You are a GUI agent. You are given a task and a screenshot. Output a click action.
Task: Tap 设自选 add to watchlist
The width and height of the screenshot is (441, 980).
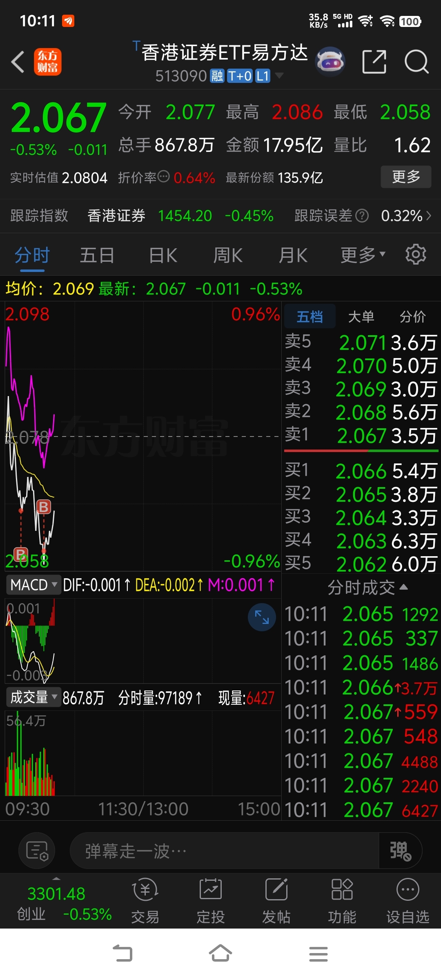[x=408, y=902]
